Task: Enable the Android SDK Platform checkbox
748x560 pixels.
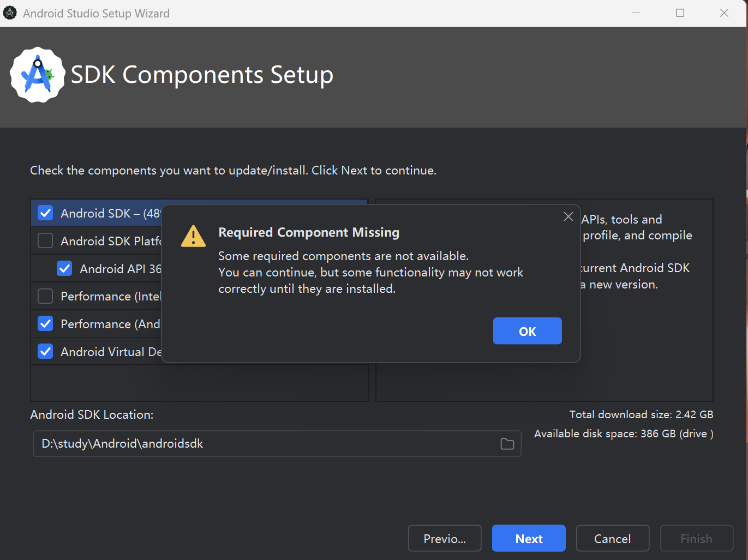Action: click(x=45, y=240)
